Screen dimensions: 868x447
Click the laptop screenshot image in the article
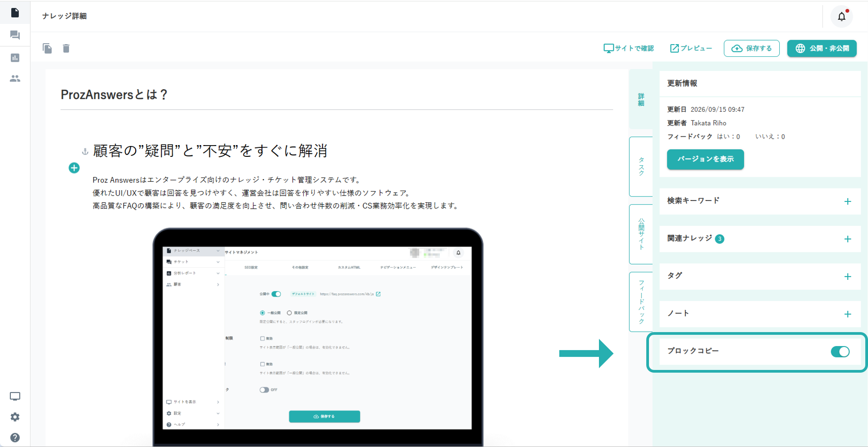(x=318, y=337)
